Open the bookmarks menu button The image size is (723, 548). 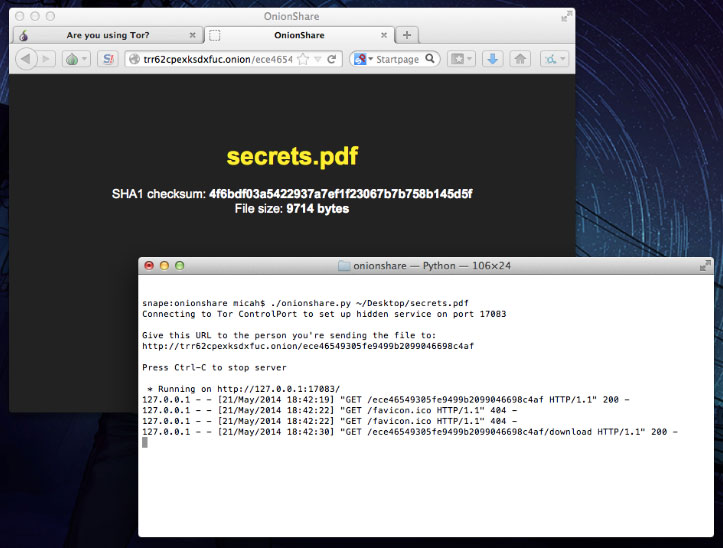460,59
